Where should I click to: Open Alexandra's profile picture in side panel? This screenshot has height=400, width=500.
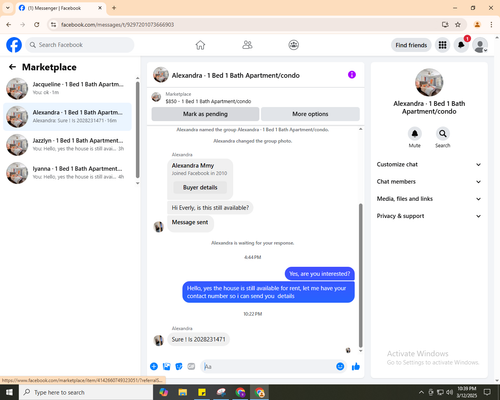(429, 82)
